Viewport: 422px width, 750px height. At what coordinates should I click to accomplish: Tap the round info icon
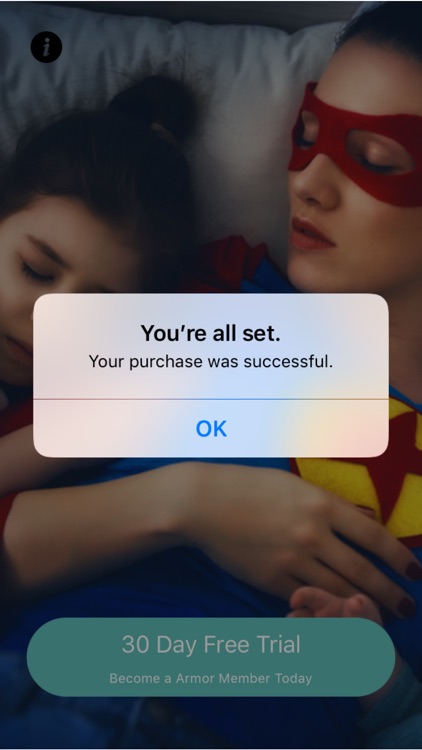click(46, 47)
